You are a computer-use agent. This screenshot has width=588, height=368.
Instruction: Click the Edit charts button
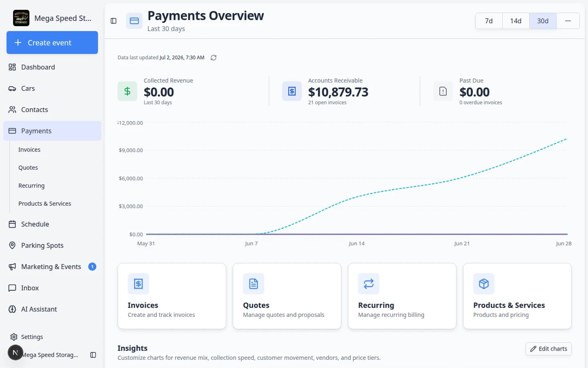point(548,349)
